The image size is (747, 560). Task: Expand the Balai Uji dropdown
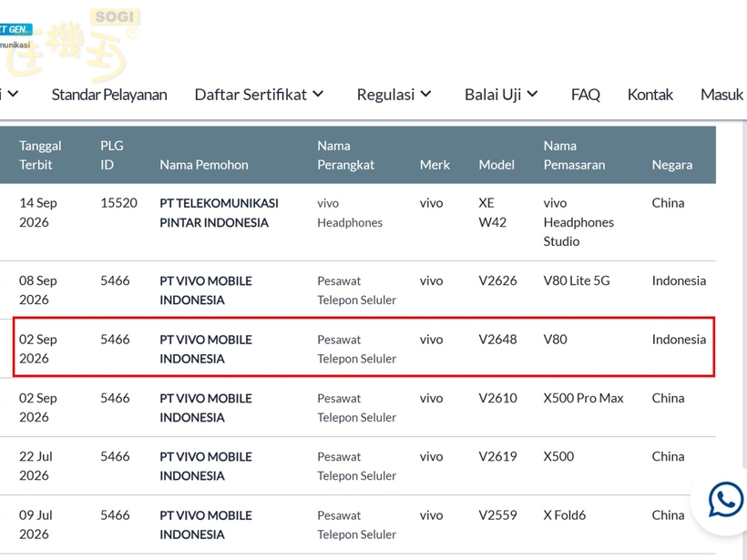501,95
